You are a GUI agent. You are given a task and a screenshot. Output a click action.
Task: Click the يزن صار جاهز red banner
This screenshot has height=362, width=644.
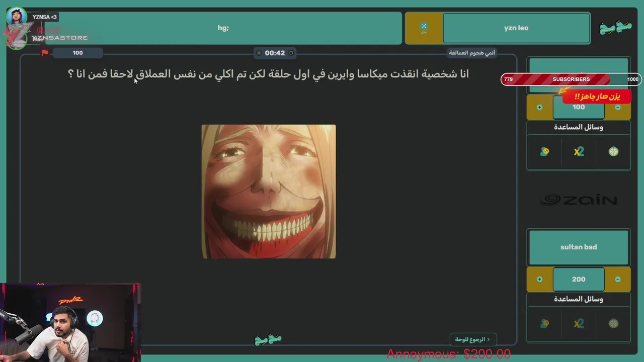tap(597, 96)
